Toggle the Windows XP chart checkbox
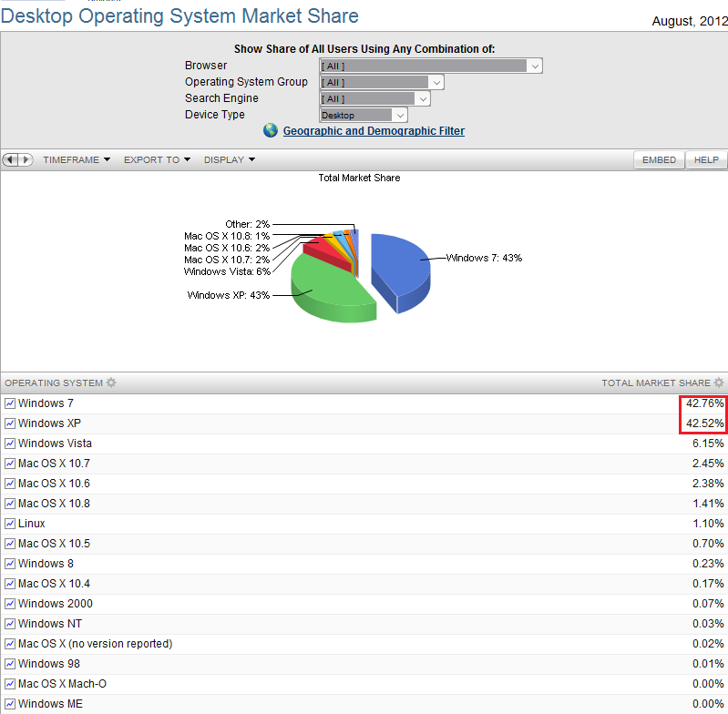Screen dimensions: 728x714 point(10,423)
